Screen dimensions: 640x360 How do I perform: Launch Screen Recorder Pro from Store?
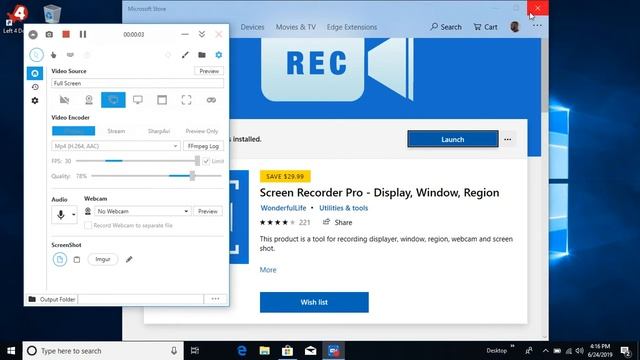pyautogui.click(x=453, y=139)
